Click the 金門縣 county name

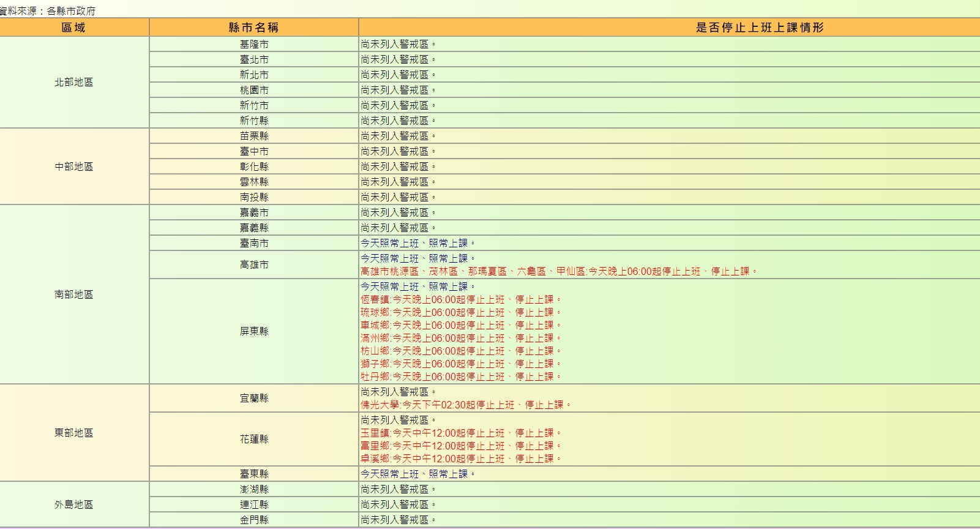[254, 520]
